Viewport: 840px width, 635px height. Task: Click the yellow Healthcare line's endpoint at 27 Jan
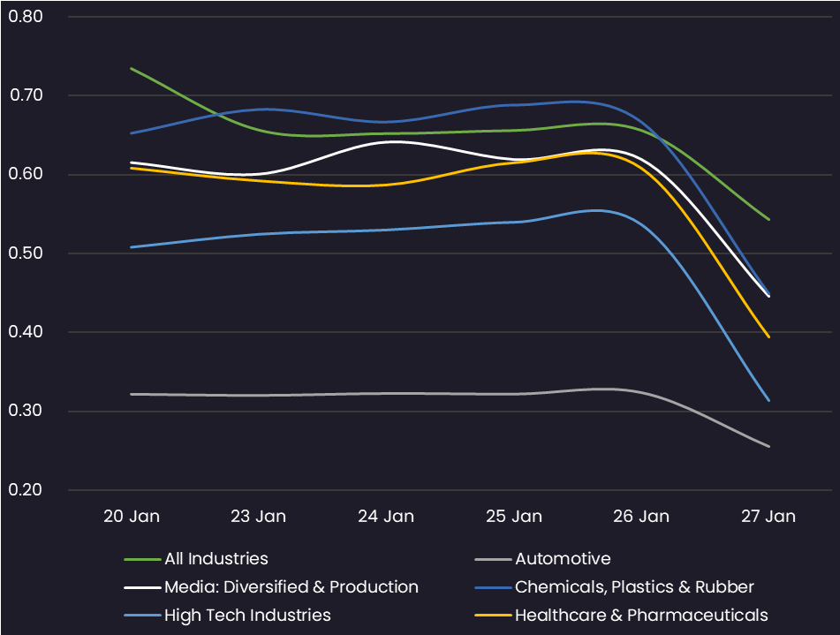click(769, 336)
